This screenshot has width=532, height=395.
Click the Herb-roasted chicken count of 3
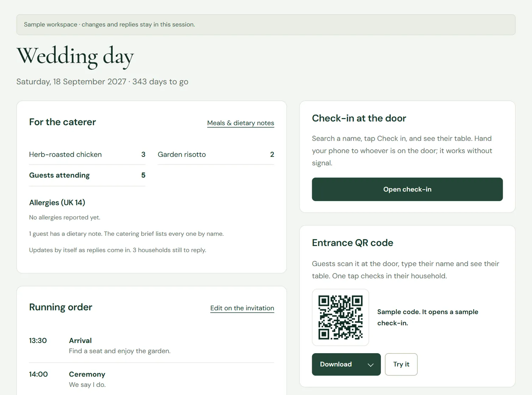click(143, 155)
